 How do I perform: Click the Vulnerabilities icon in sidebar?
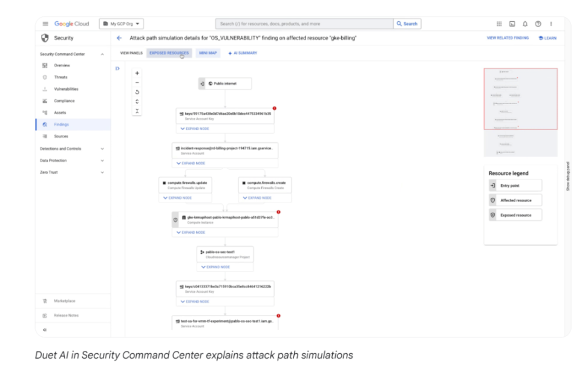pyautogui.click(x=45, y=89)
